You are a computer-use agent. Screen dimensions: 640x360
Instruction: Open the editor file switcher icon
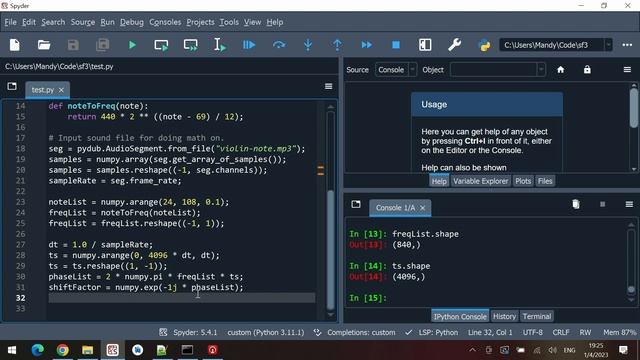pyautogui.click(x=12, y=86)
